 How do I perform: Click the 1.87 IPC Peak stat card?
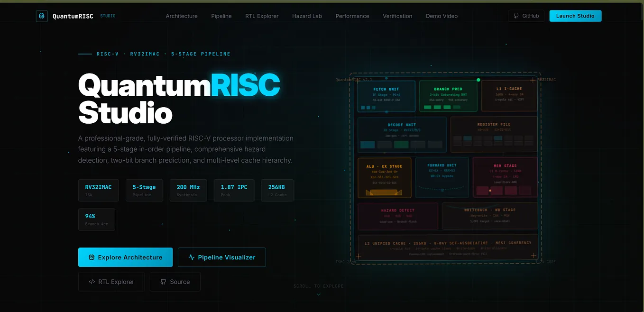pos(234,190)
